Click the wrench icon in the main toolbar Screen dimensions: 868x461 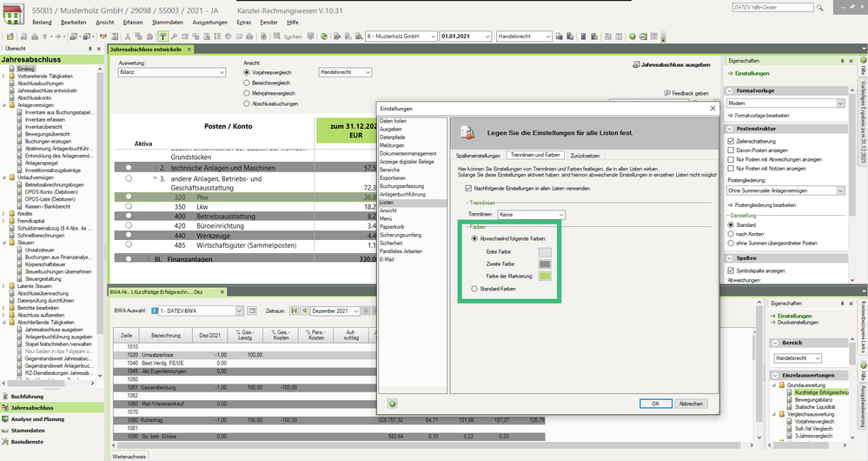click(174, 37)
